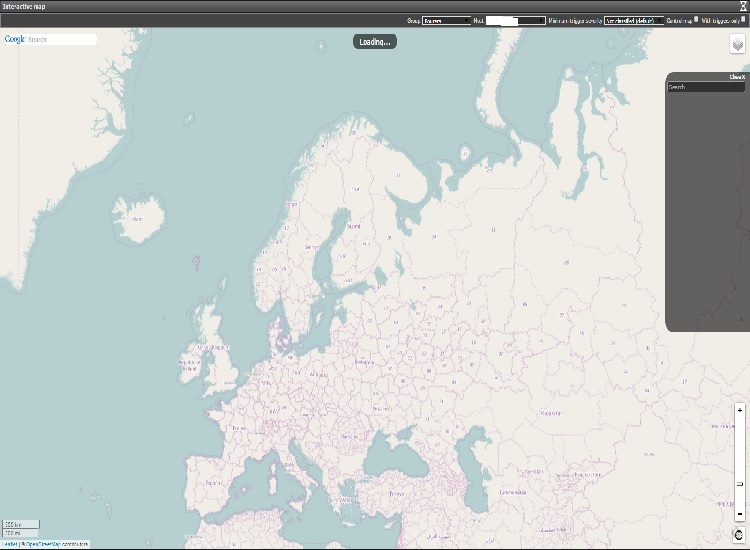
Task: Open the Group dropdown
Action: pos(446,20)
